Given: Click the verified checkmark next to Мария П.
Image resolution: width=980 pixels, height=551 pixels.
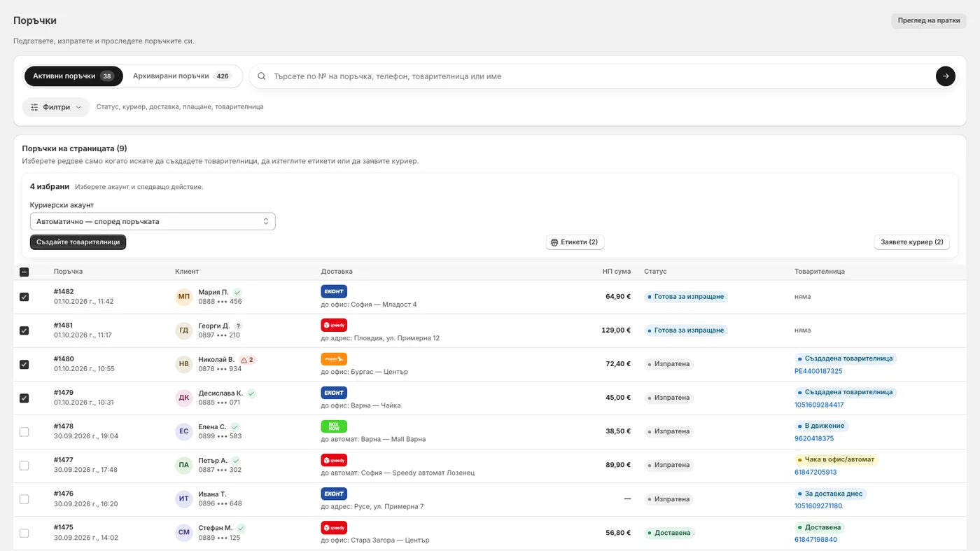Looking at the screenshot, I should click(237, 292).
